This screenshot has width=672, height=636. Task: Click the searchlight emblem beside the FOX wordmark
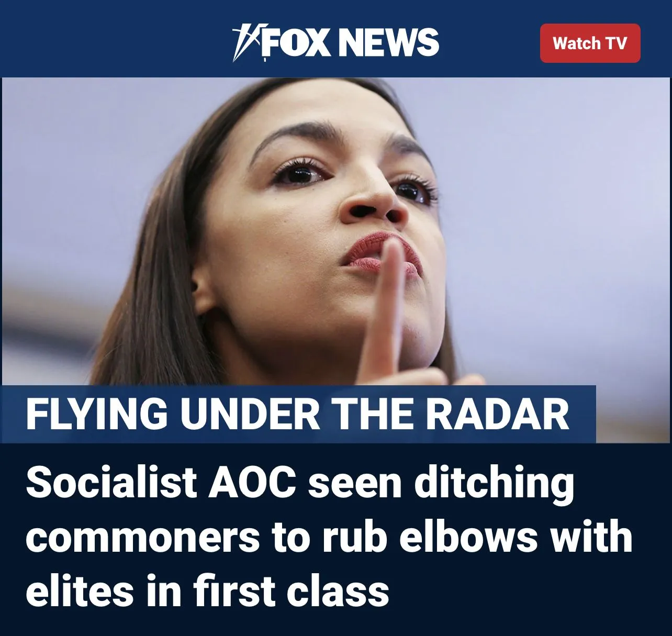[245, 42]
